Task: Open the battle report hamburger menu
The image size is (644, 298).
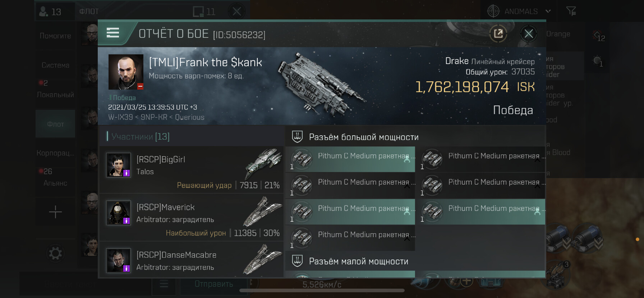Action: coord(113,33)
